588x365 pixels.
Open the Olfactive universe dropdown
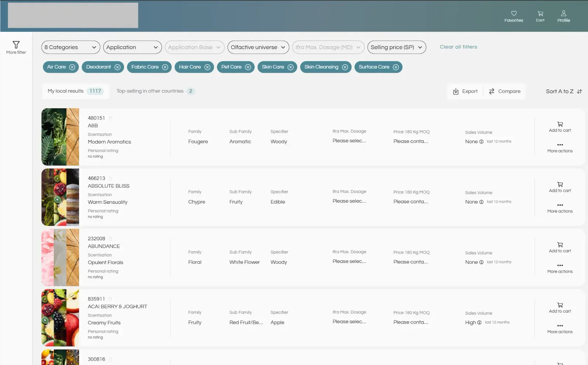[x=258, y=47]
